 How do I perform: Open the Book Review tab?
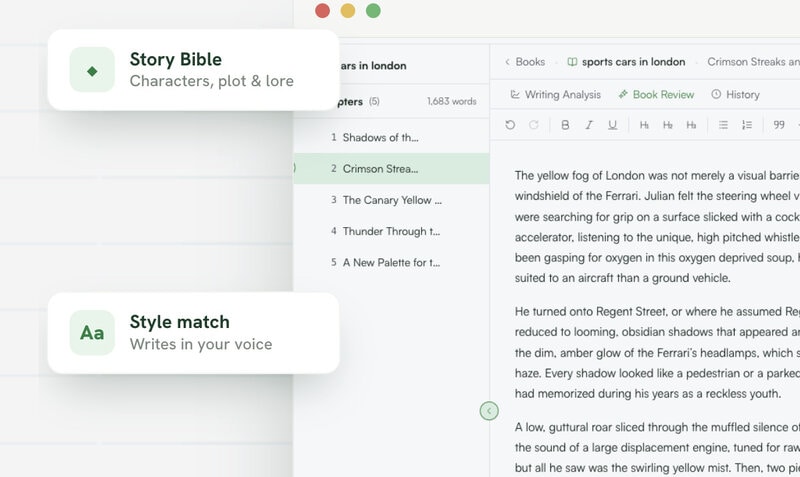point(656,94)
